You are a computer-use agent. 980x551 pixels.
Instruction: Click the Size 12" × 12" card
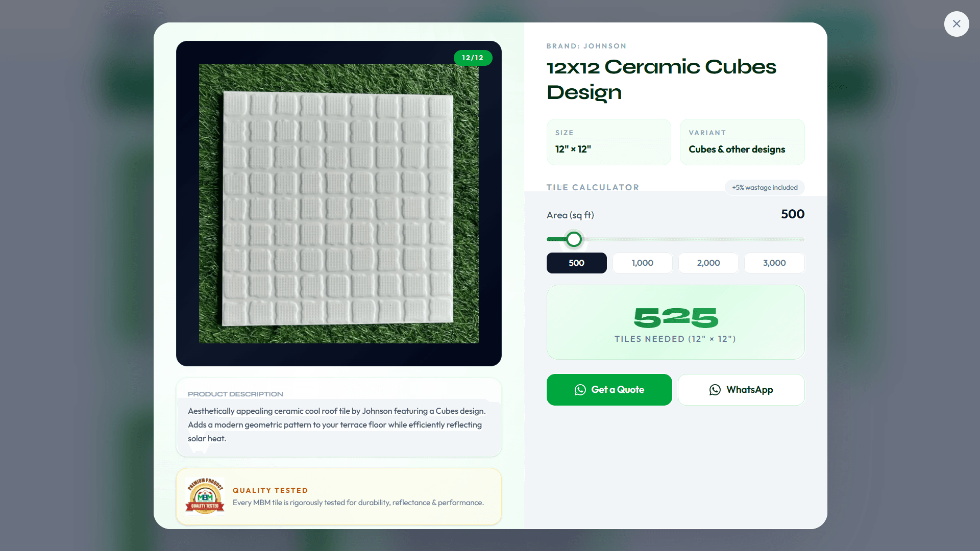(x=609, y=142)
